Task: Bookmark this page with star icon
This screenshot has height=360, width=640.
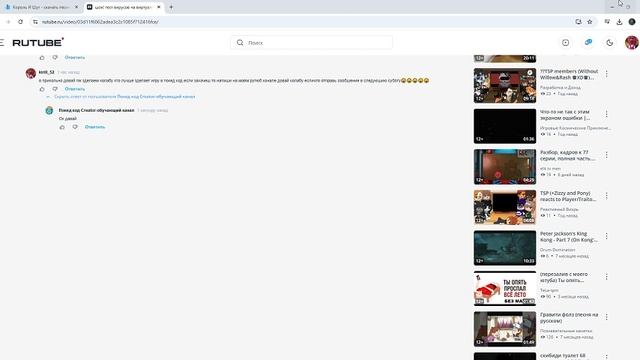Action: click(x=589, y=22)
